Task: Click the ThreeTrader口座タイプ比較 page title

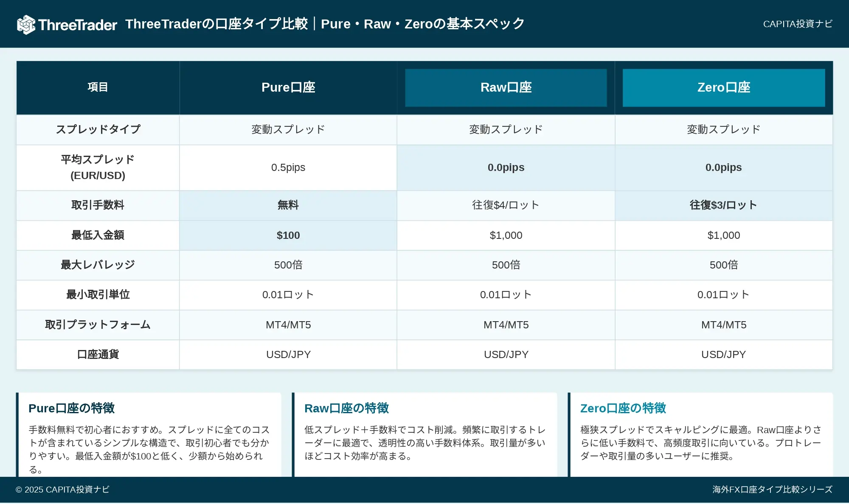Action: (x=325, y=24)
